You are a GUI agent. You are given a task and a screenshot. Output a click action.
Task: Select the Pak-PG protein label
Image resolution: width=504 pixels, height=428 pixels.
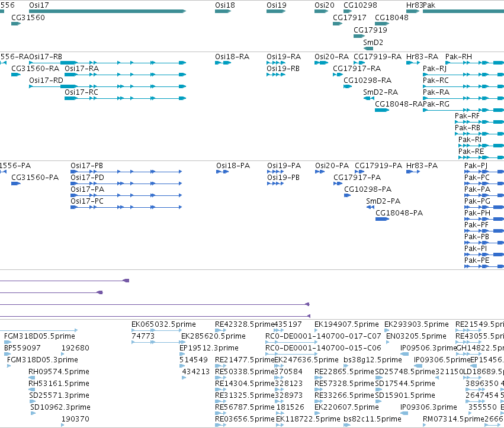pyautogui.click(x=477, y=201)
